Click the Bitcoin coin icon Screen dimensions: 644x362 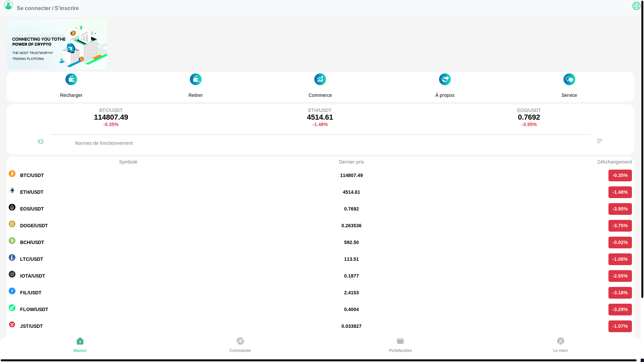click(x=12, y=174)
